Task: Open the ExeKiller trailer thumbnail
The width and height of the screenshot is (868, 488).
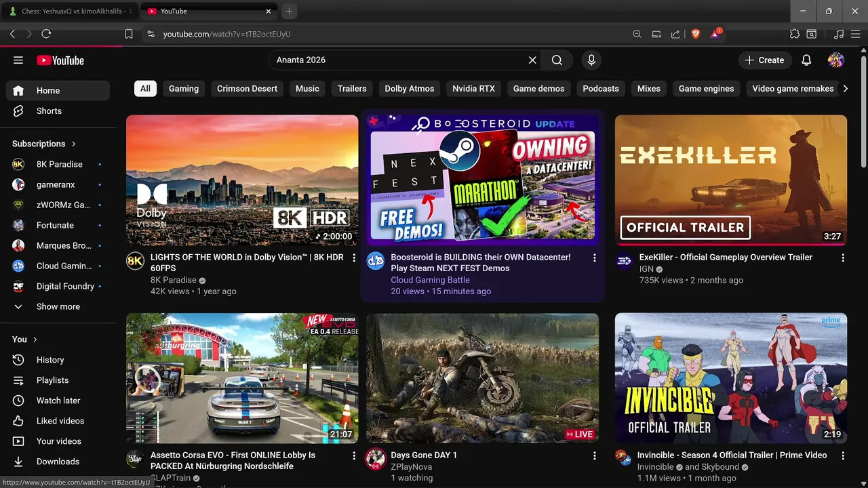Action: 731,180
